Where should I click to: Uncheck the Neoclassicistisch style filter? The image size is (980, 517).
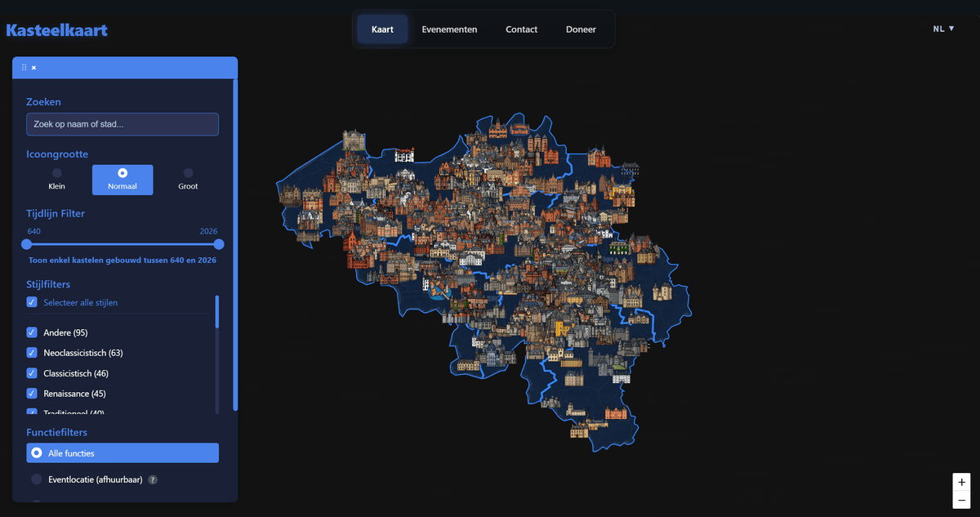pyautogui.click(x=32, y=353)
